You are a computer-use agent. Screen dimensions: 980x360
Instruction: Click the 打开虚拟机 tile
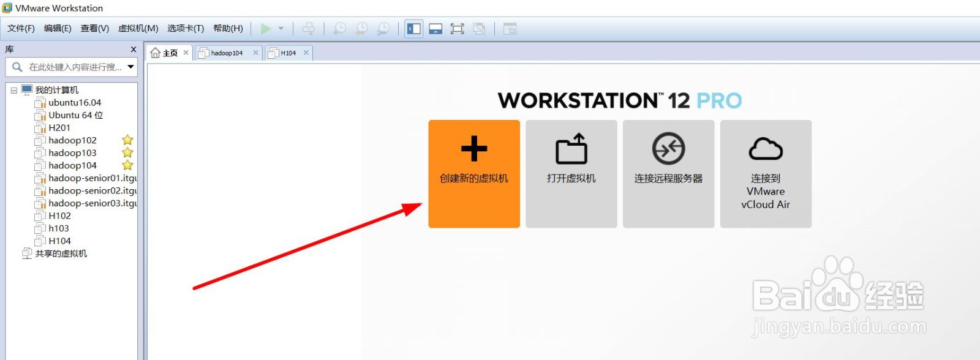tap(571, 174)
